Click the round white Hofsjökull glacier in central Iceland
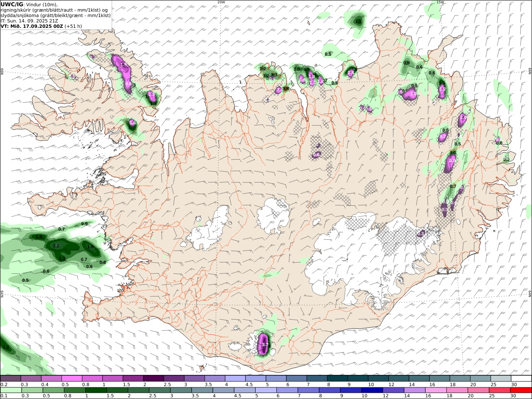Screen dimensions: 532x399 point(273,215)
